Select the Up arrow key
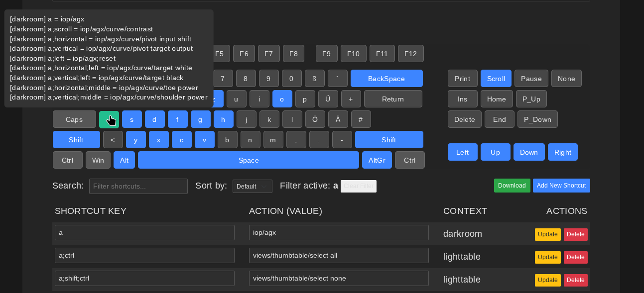The height and width of the screenshot is (293, 644). click(495, 152)
